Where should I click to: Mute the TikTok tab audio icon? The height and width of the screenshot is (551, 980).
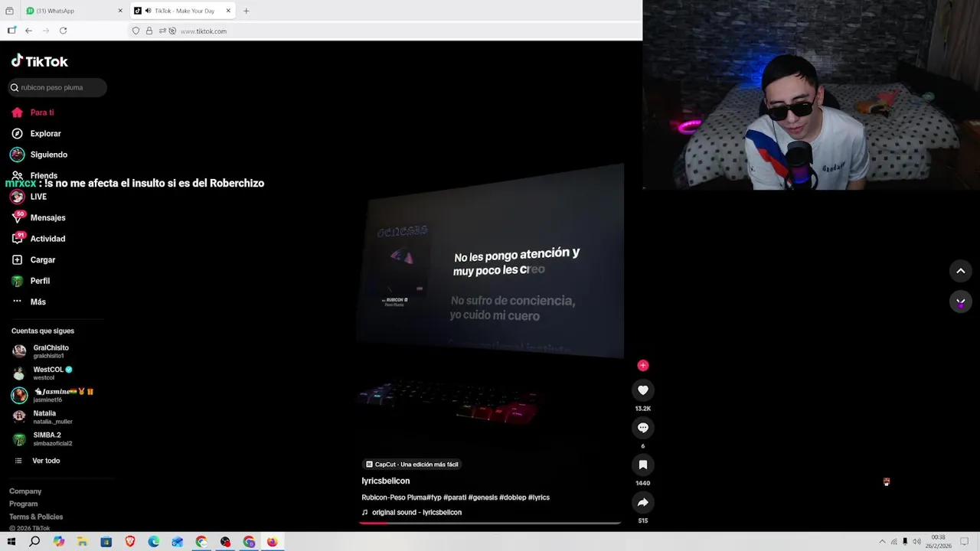[x=147, y=11]
